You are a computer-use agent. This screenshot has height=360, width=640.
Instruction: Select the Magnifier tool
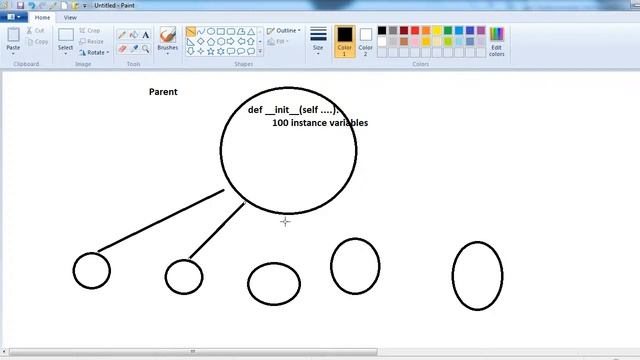146,49
